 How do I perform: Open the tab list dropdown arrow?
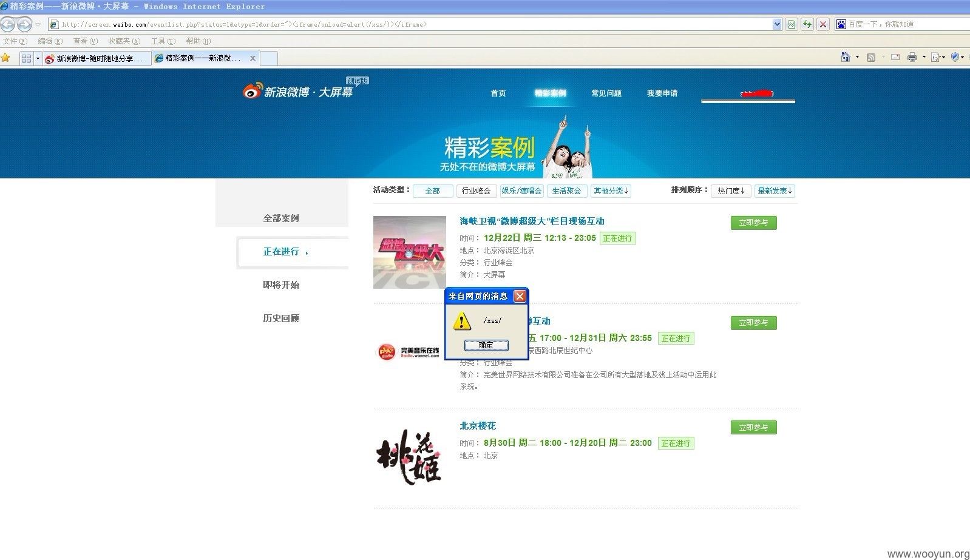pos(38,58)
